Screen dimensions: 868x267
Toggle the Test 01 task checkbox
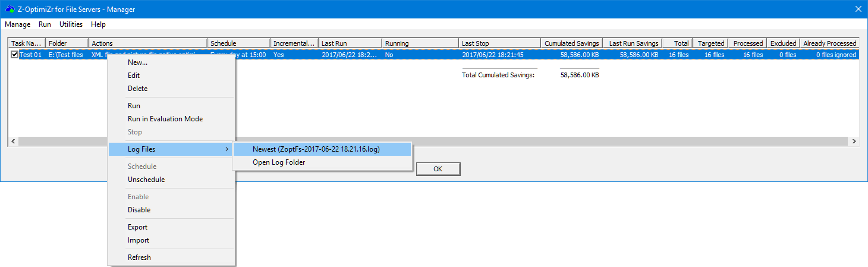pyautogui.click(x=15, y=55)
